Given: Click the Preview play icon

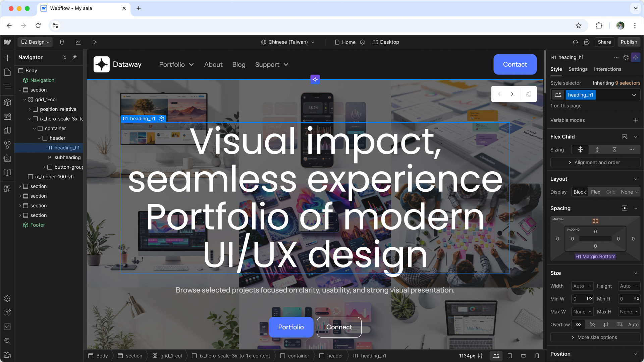Looking at the screenshot, I should [95, 42].
